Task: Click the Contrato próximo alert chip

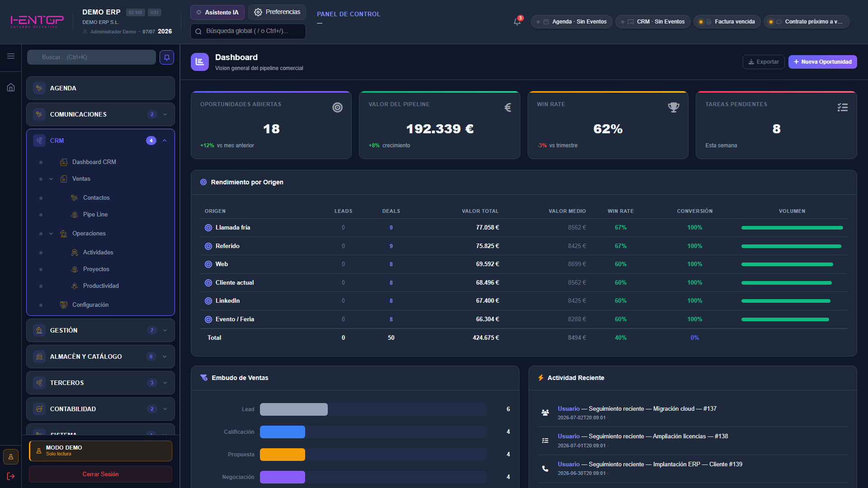Action: click(807, 22)
